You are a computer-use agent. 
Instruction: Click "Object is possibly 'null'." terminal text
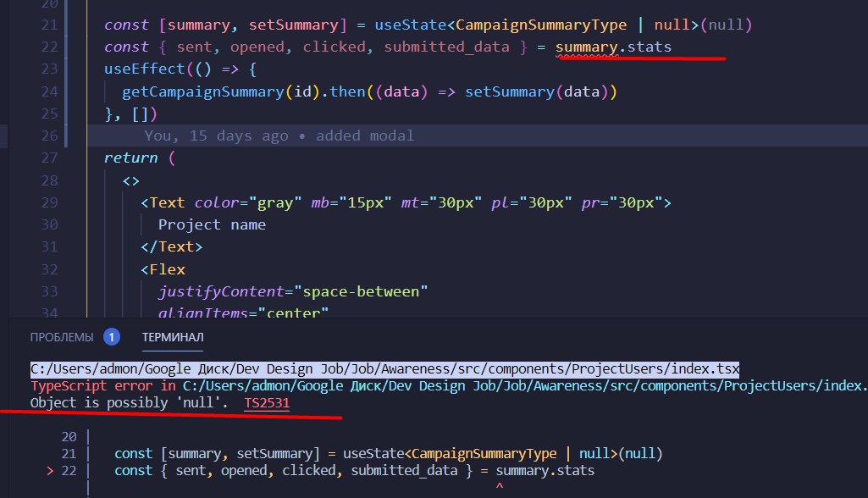click(129, 403)
